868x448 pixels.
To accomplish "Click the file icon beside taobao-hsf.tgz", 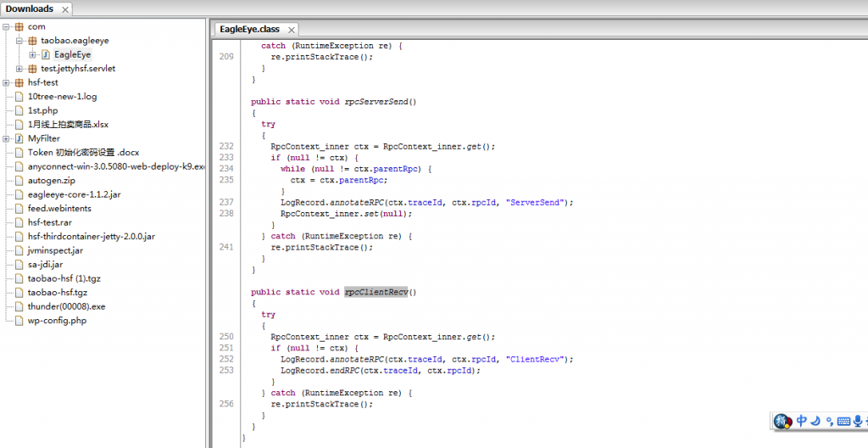I will (19, 292).
